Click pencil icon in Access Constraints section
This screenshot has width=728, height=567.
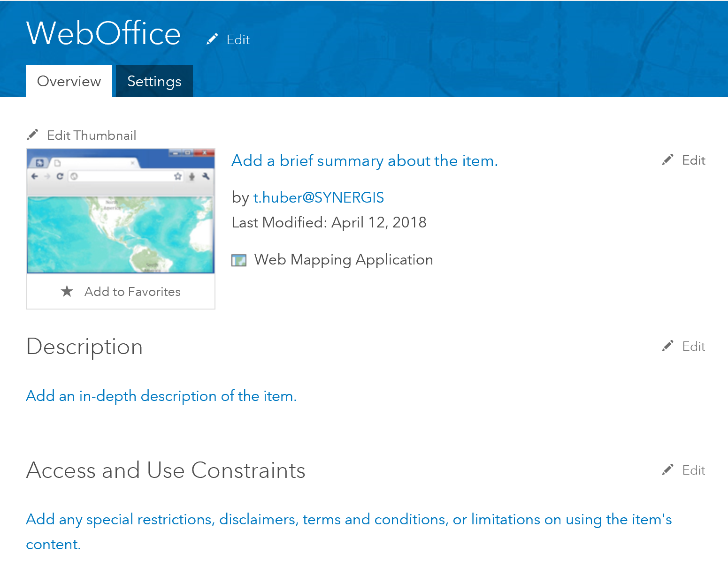click(x=667, y=470)
